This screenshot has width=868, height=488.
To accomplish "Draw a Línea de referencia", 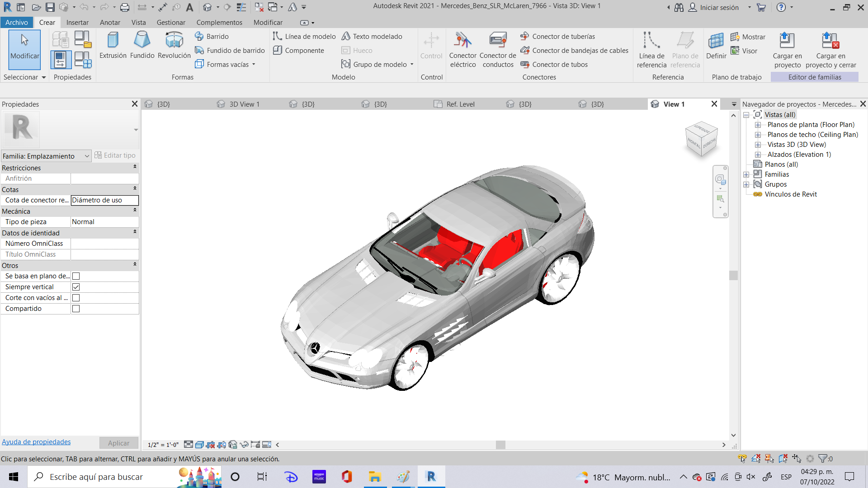I will click(x=651, y=50).
